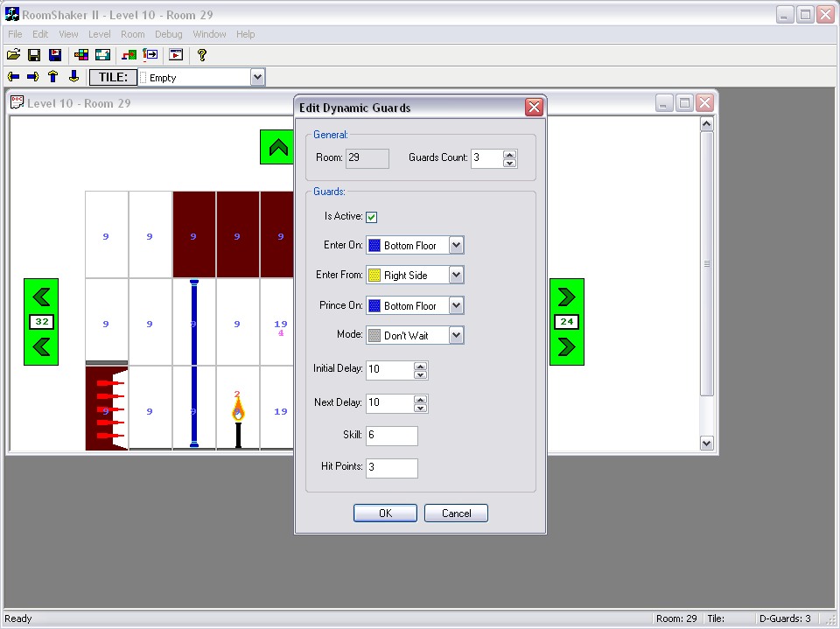Toggle the Is Active checkbox
The height and width of the screenshot is (629, 840).
[x=372, y=217]
